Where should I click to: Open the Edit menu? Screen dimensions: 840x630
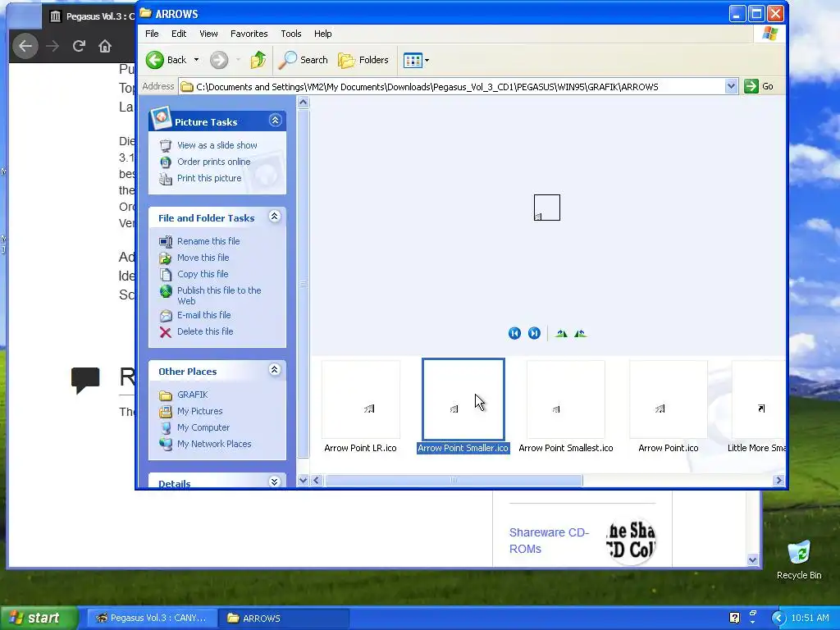tap(178, 34)
